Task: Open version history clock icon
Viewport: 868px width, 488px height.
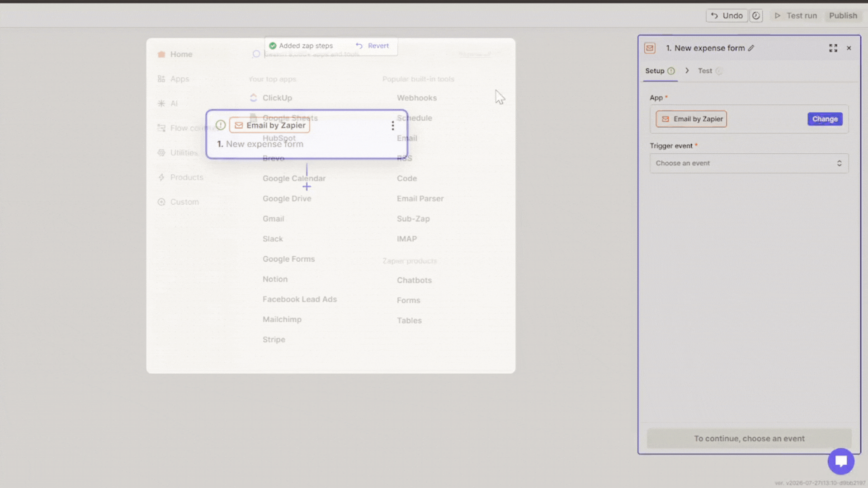Action: click(x=756, y=16)
